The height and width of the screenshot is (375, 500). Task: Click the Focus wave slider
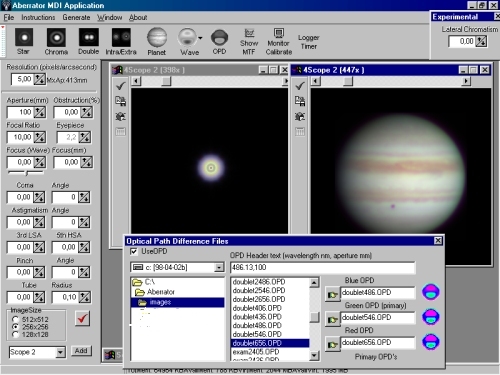[x=26, y=173]
